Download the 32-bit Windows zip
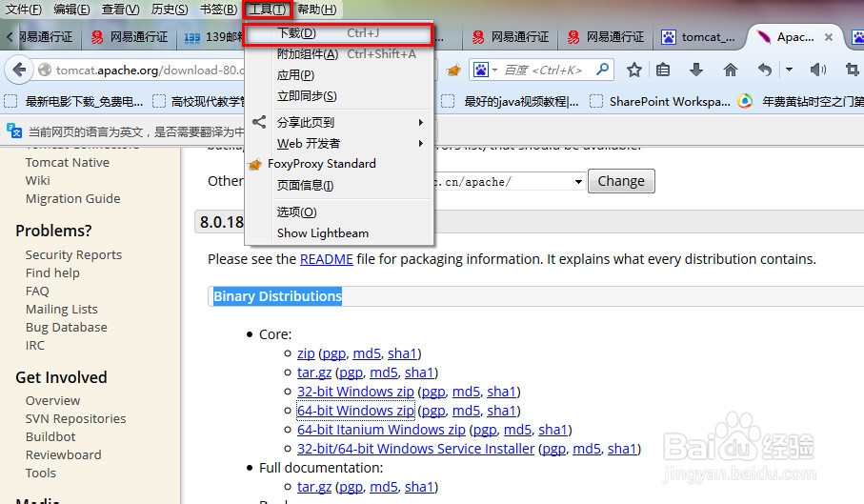 (355, 391)
